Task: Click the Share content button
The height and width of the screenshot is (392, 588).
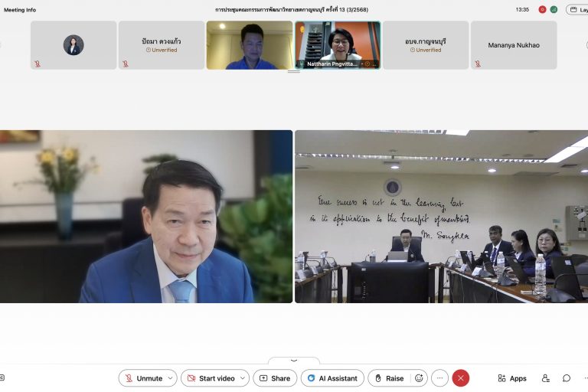Action: (x=275, y=378)
